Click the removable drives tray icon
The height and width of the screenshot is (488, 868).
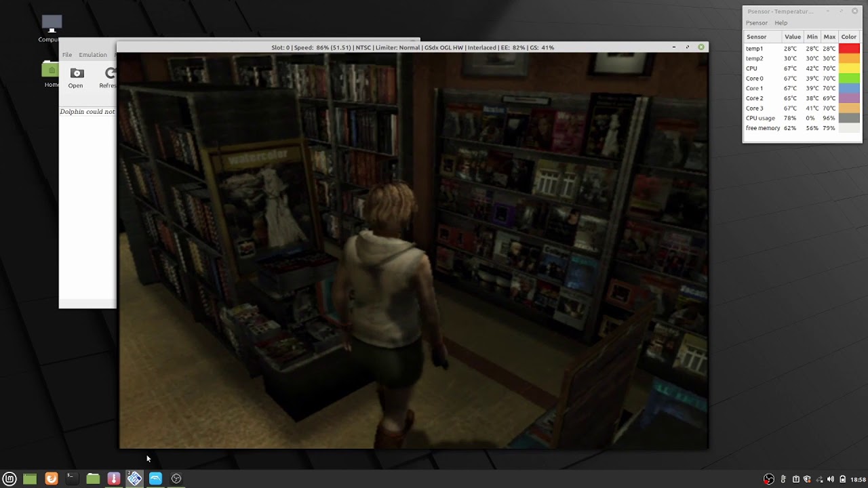[796, 479]
